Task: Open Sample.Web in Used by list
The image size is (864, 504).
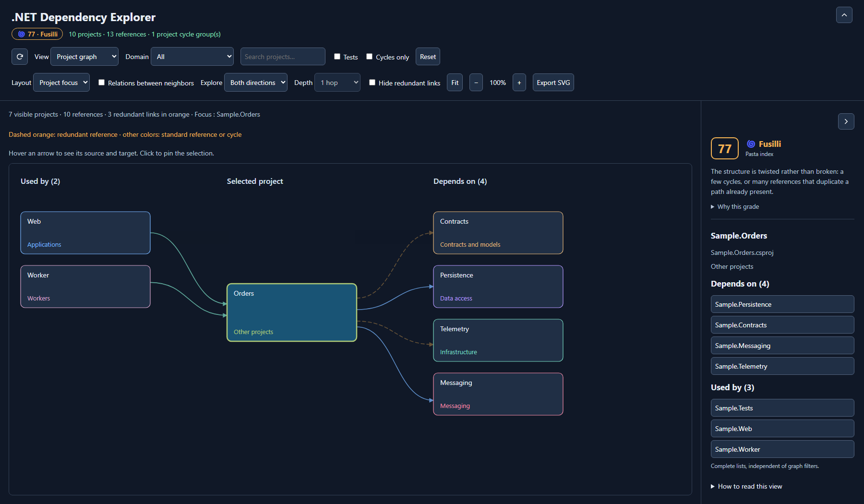Action: point(782,429)
